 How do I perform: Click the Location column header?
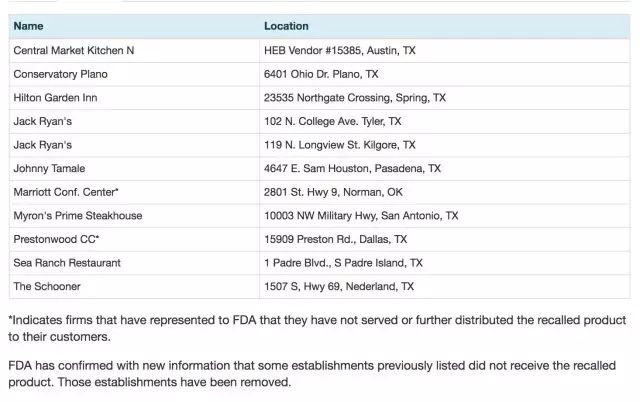tap(286, 26)
